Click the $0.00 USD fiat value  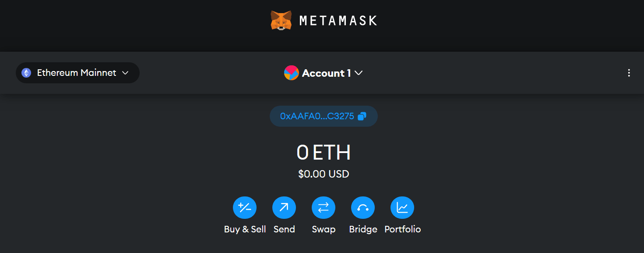coord(324,174)
